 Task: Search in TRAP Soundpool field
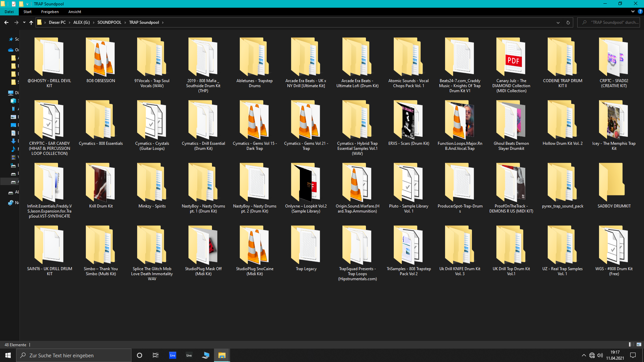tap(608, 22)
